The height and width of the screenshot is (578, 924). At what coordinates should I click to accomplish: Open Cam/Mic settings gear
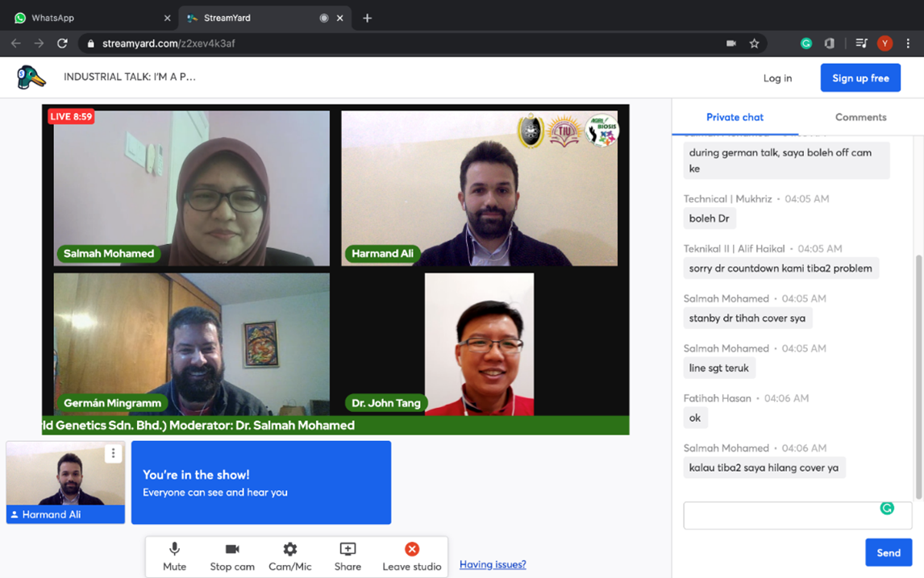click(289, 556)
